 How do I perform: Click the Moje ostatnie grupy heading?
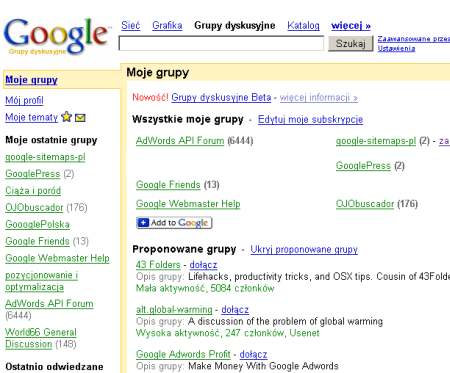pyautogui.click(x=51, y=140)
